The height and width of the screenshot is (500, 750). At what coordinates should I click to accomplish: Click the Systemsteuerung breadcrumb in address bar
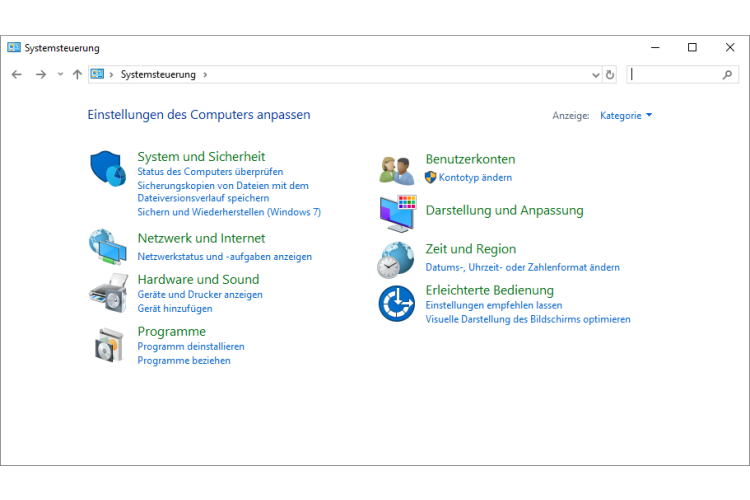pyautogui.click(x=158, y=74)
